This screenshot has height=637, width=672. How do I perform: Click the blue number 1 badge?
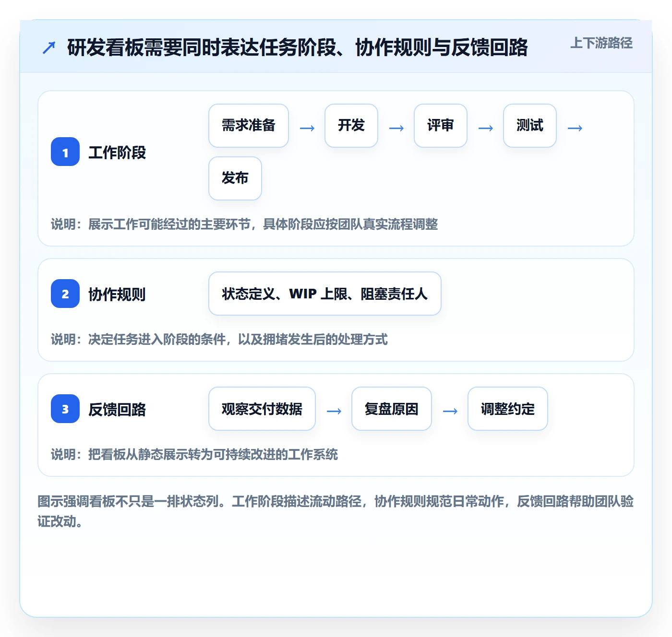[65, 152]
